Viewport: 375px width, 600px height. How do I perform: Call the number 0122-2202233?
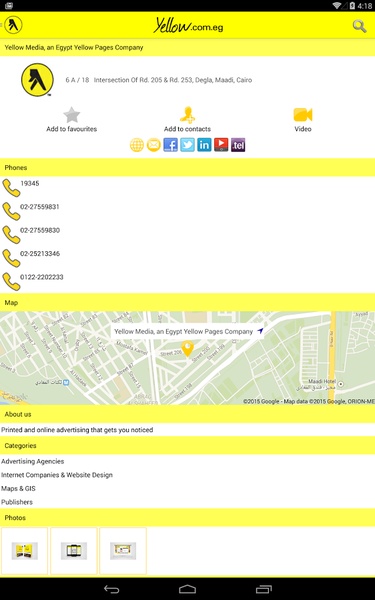click(x=42, y=277)
